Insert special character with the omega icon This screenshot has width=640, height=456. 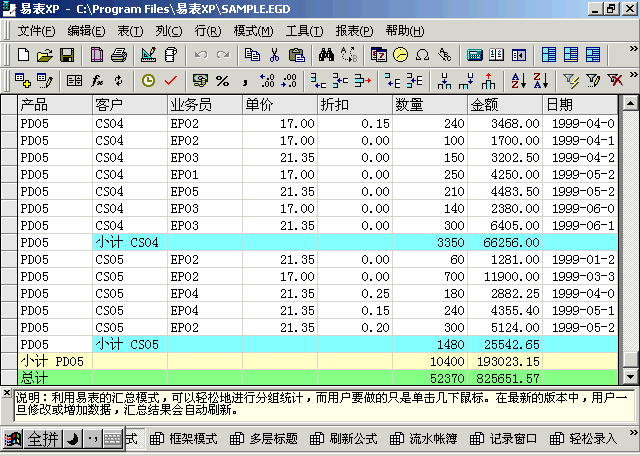[x=422, y=55]
